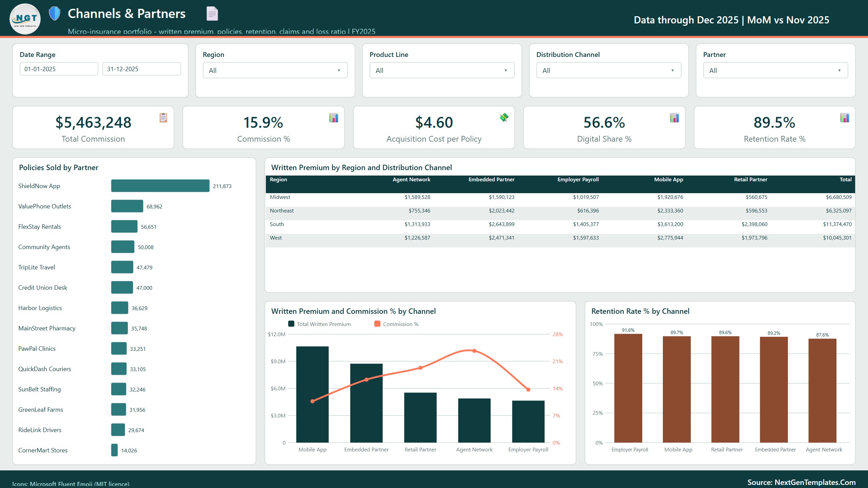The image size is (868, 488).
Task: Click the NGT logo icon
Action: pos(25,19)
